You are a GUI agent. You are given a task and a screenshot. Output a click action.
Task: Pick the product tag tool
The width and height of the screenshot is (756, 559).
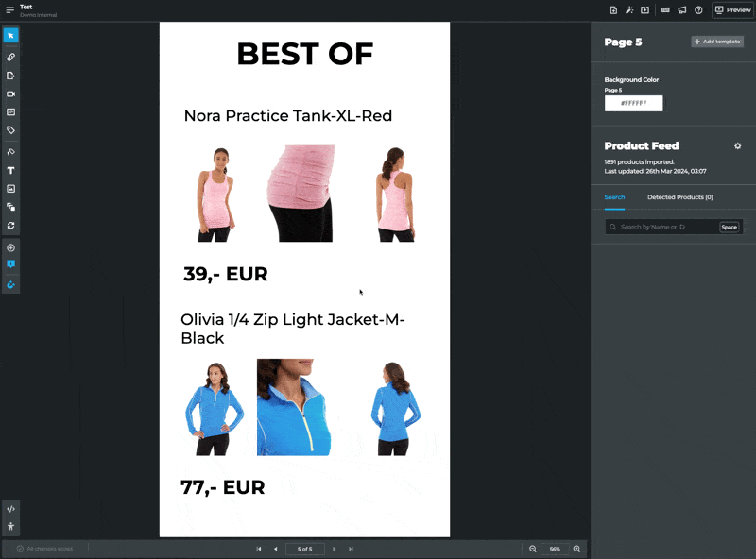click(x=11, y=130)
